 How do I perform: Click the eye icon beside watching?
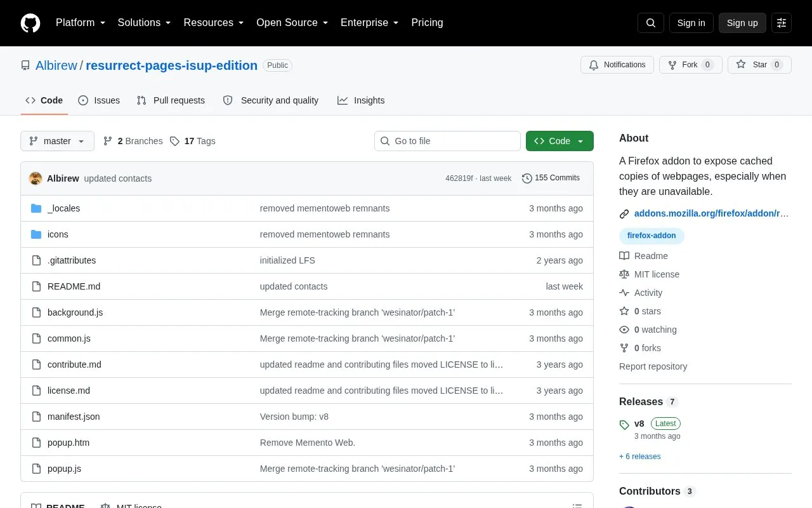tap(624, 330)
